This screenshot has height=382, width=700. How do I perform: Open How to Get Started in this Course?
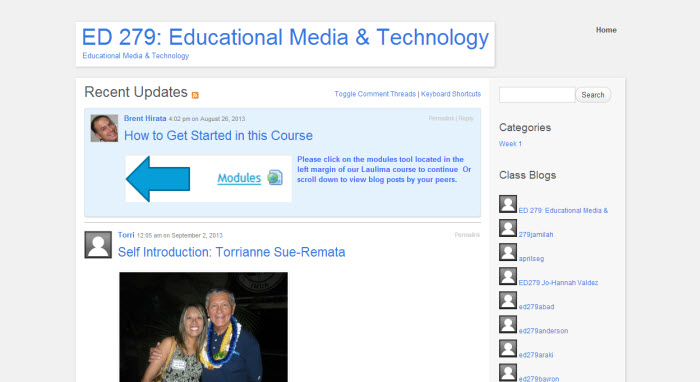(x=218, y=136)
